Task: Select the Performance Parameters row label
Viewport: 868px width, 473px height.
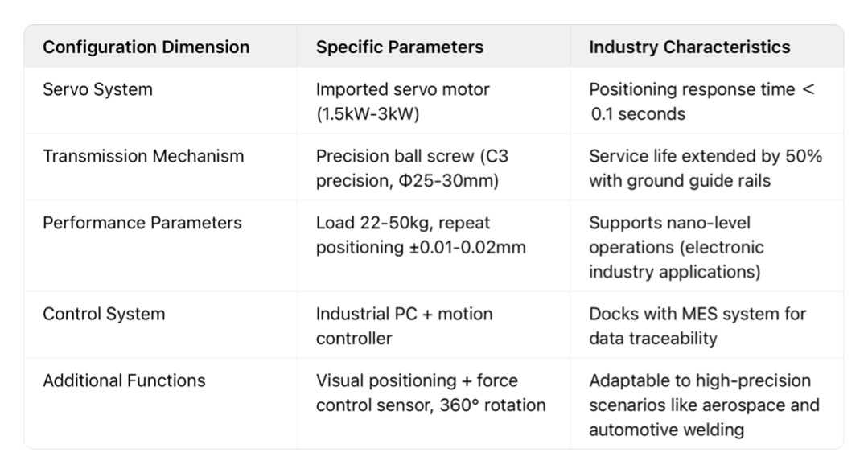Action: 142,223
